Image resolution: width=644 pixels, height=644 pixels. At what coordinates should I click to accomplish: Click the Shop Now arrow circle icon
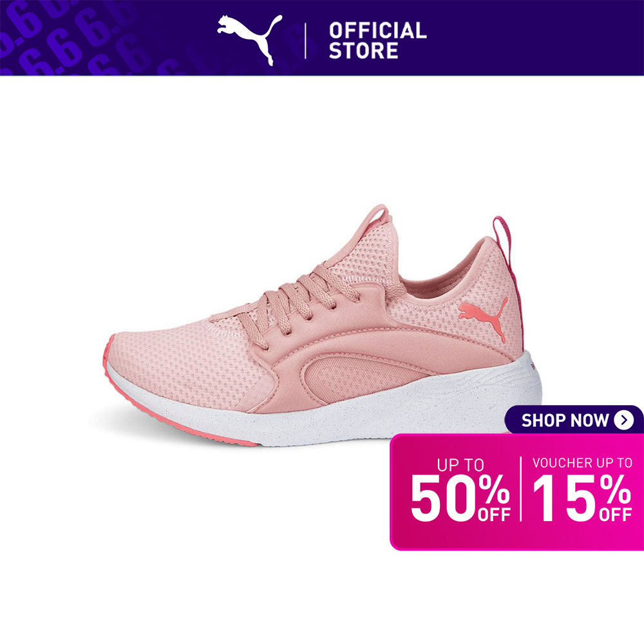pyautogui.click(x=624, y=420)
